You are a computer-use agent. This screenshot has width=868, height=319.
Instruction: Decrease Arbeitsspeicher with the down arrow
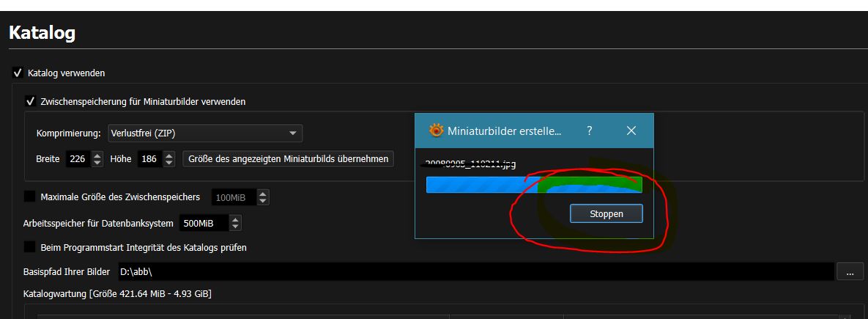[236, 227]
